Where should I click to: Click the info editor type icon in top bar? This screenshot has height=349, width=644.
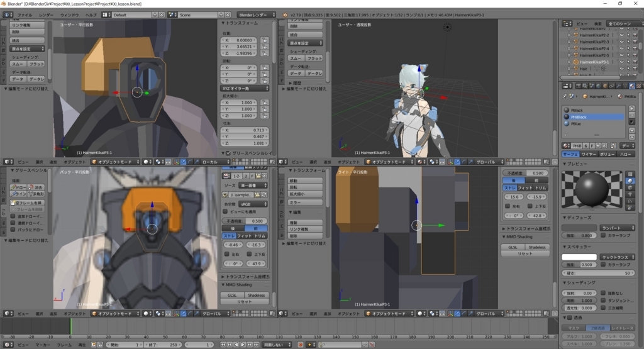(x=8, y=15)
